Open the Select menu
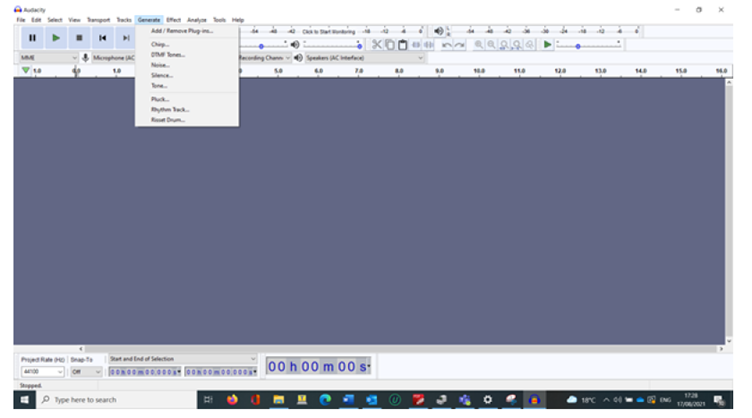Image resolution: width=752 pixels, height=418 pixels. (x=55, y=20)
